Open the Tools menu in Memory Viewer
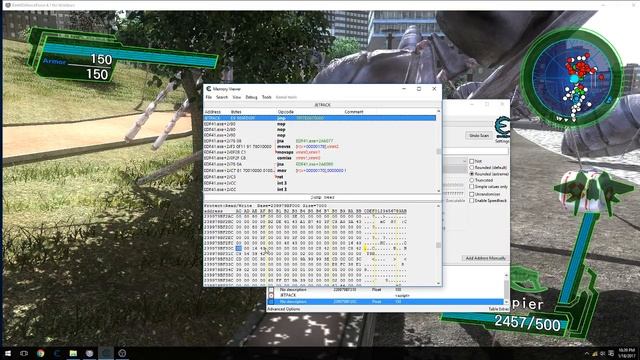The image size is (640, 360). pos(267,97)
